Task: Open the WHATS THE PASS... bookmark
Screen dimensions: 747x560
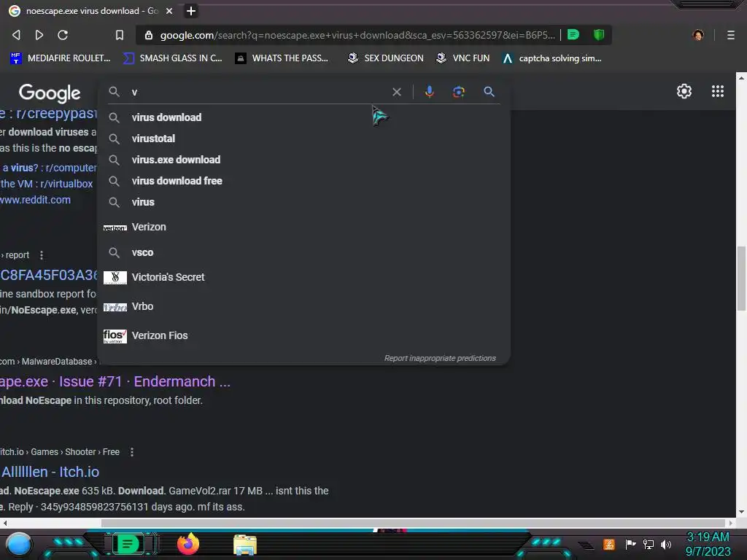Action: (282, 58)
